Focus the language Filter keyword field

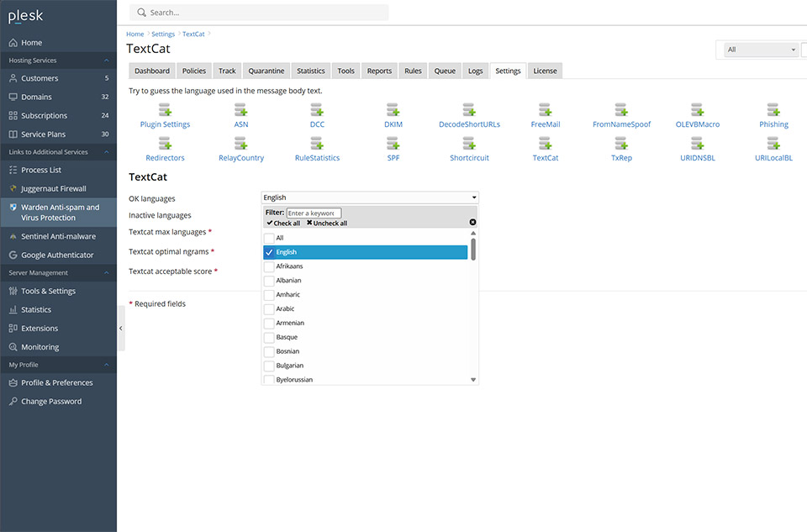[314, 213]
